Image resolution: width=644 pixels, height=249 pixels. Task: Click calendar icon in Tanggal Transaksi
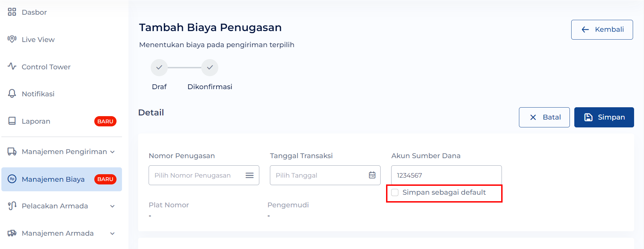(x=372, y=175)
